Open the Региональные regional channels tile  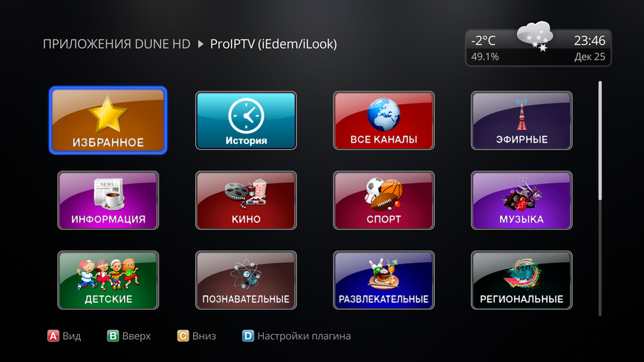(x=521, y=280)
